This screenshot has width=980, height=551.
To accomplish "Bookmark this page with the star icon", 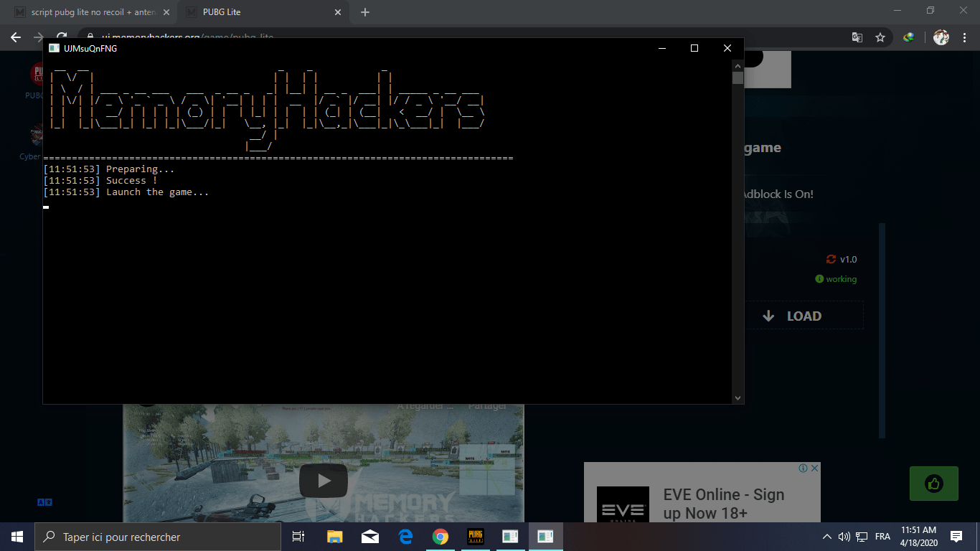I will [880, 37].
